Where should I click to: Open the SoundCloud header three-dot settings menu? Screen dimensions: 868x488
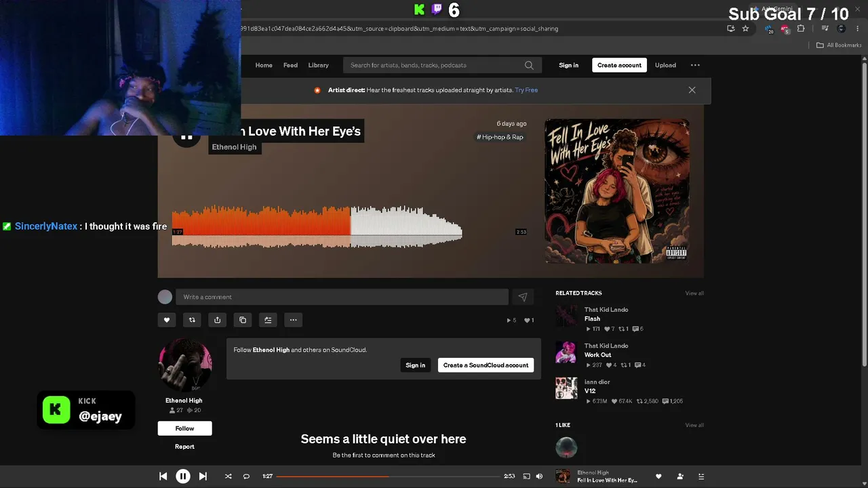point(695,65)
